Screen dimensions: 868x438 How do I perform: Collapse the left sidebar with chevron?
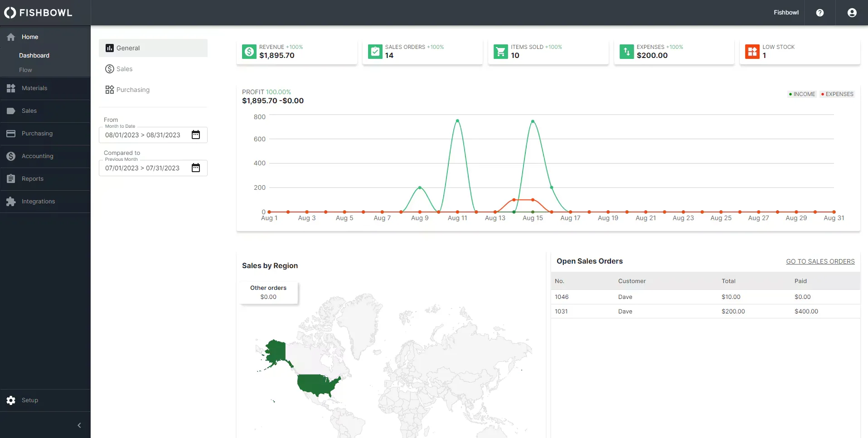79,425
